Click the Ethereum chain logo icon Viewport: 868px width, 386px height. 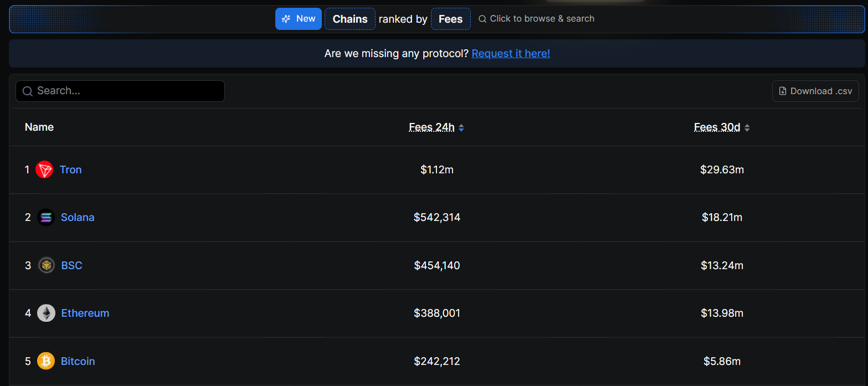pyautogui.click(x=46, y=313)
